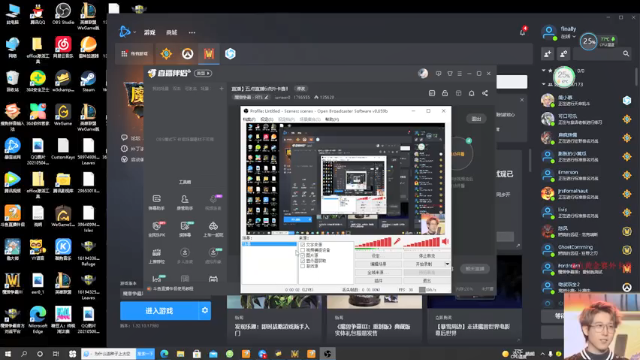Open the hamburger menu in companion title bar
Viewport: 640px width, 360px height.
460,73
